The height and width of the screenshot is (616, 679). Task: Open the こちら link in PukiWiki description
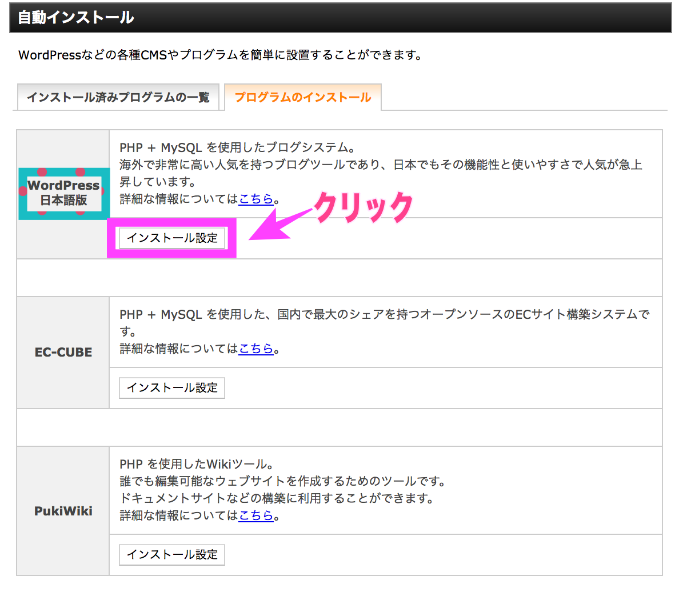256,515
